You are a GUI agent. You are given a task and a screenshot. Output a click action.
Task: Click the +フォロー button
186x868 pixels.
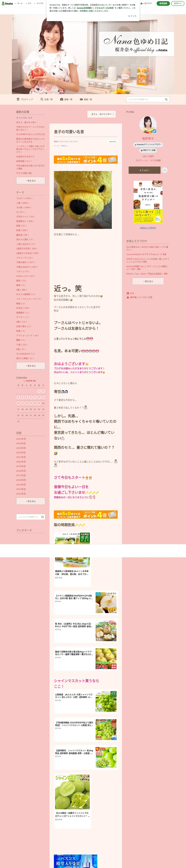click(144, 170)
